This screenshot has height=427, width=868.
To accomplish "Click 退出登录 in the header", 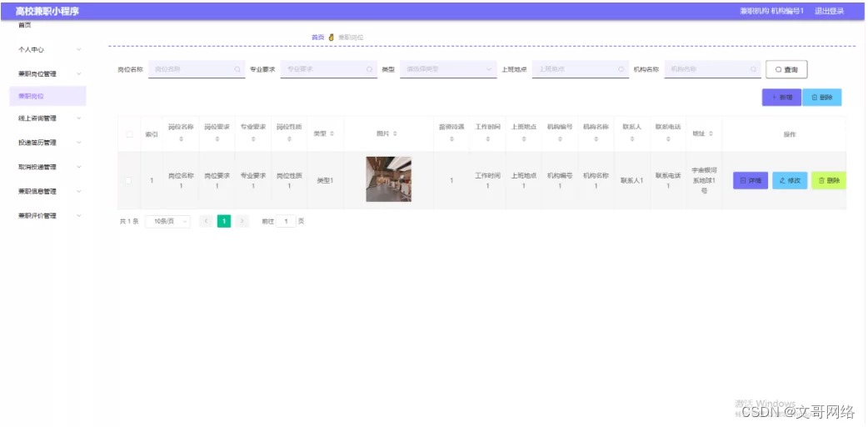I will point(829,11).
